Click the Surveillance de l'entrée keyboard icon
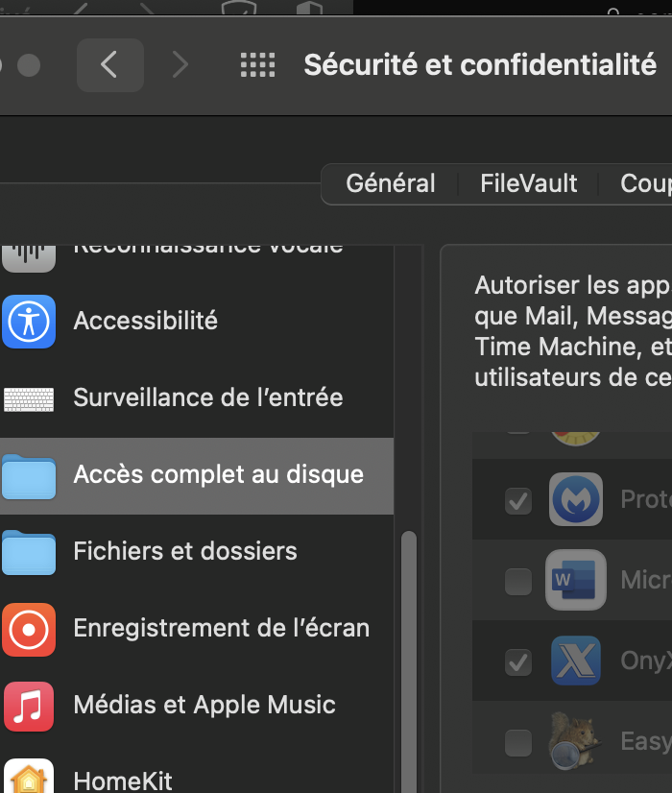The image size is (672, 793). click(x=29, y=397)
